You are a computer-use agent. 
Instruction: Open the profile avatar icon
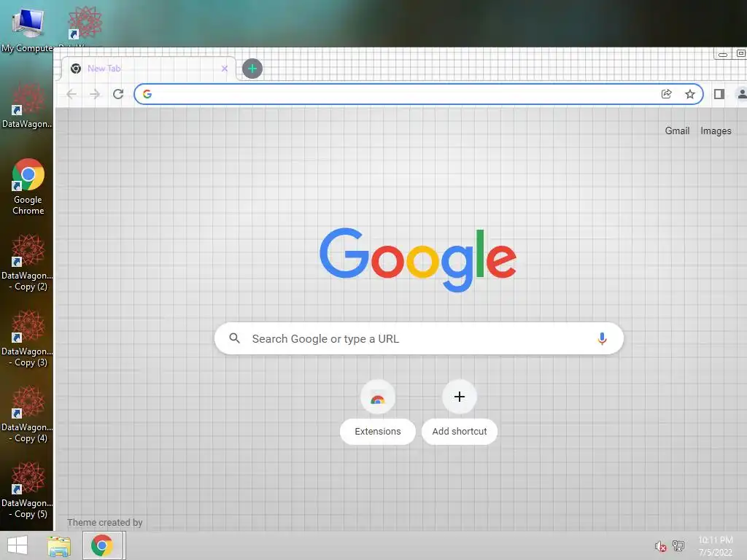742,94
